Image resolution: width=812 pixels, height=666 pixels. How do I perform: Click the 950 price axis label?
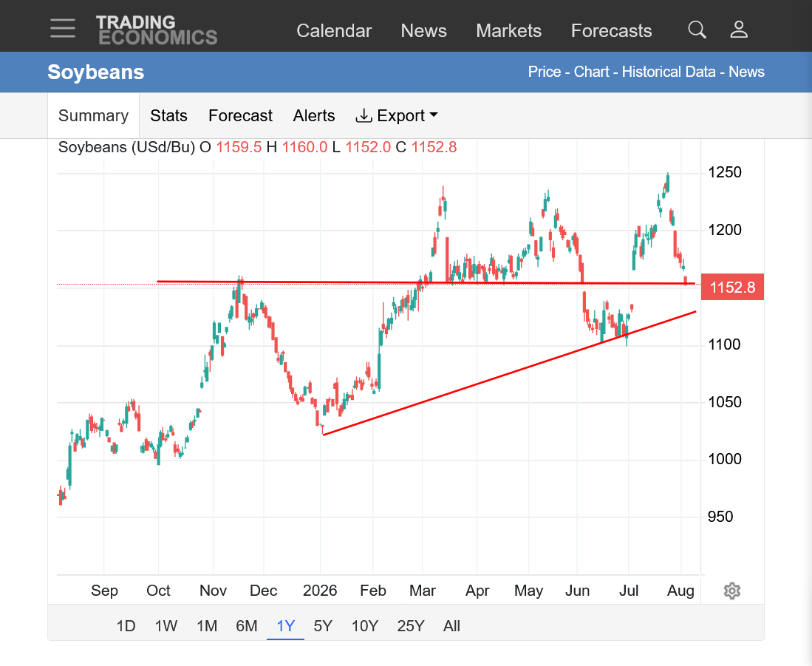tap(720, 517)
